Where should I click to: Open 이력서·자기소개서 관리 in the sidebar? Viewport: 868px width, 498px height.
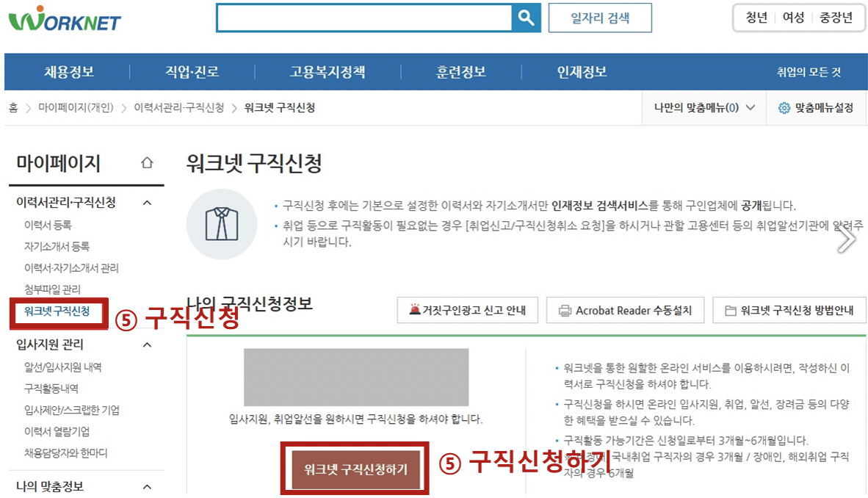click(70, 268)
